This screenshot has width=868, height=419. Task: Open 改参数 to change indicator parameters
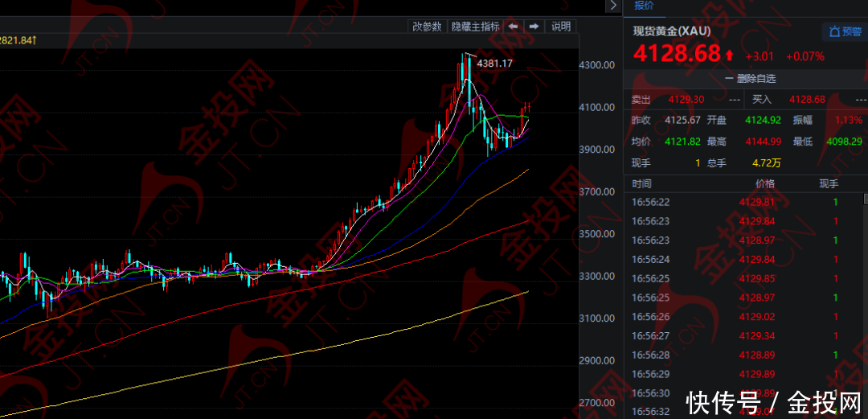[427, 27]
